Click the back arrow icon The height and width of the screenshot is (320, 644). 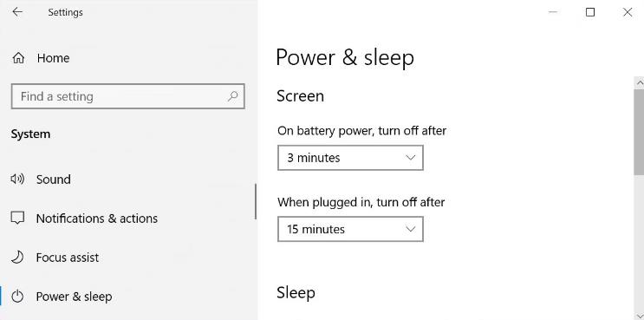coord(17,12)
